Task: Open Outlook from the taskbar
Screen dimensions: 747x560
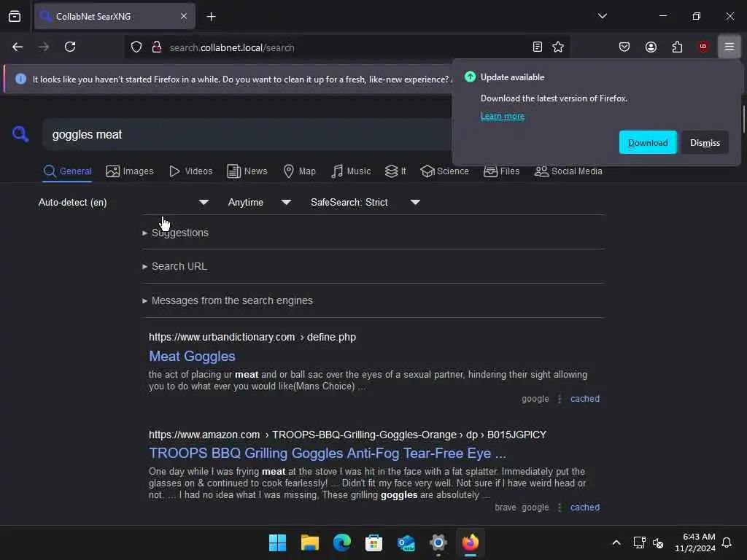Action: 406,542
